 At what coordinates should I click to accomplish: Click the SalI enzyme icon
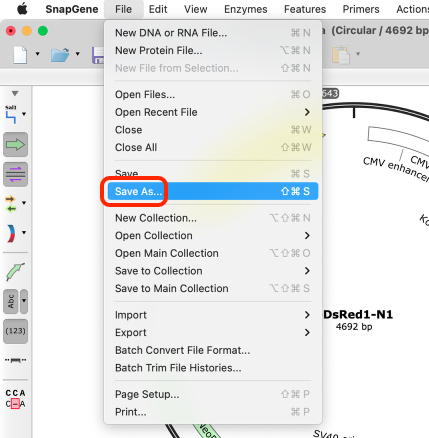pos(11,114)
